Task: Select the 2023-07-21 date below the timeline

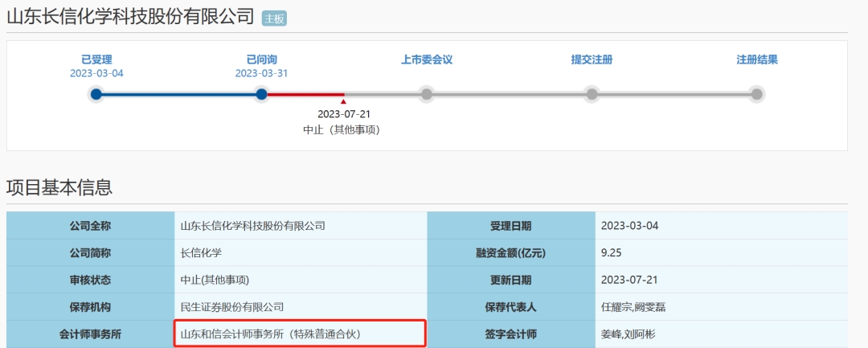Action: point(343,114)
